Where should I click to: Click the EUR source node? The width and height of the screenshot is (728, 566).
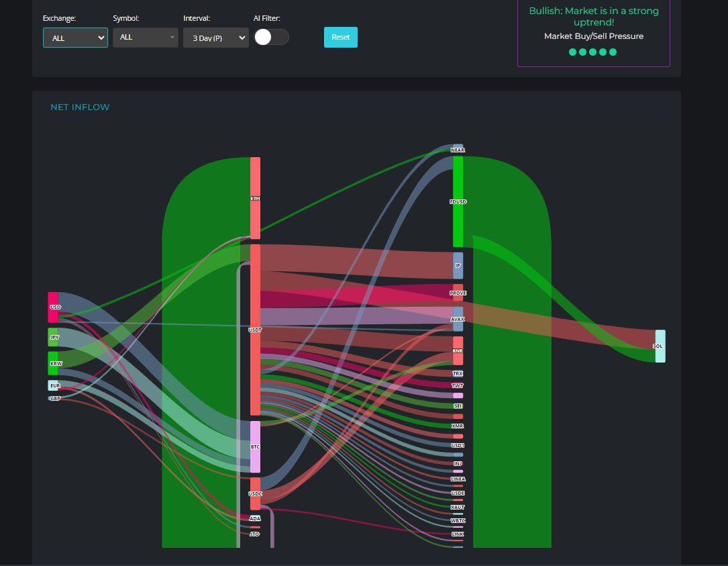54,385
